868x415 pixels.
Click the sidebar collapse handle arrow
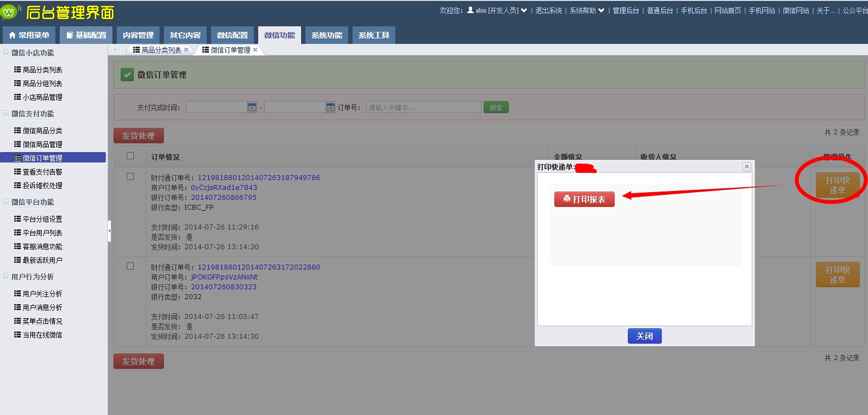tap(109, 231)
